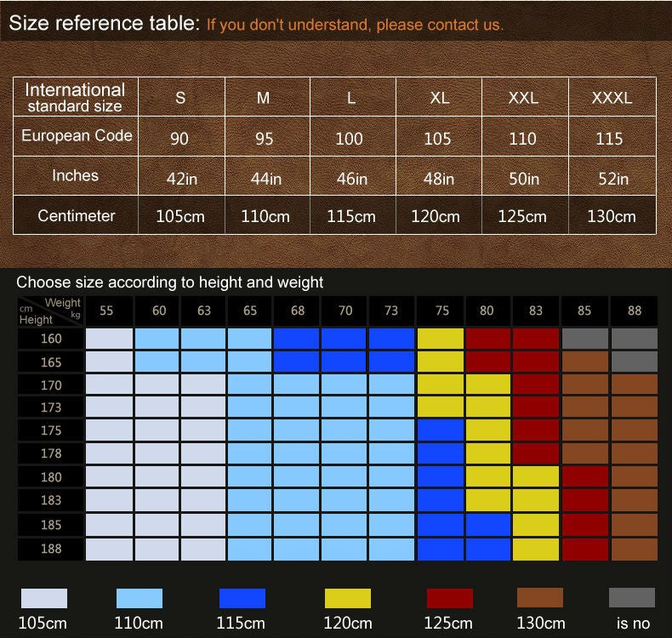Viewport: 672px width, 638px height.
Task: Select the 130cm brown legend swatch
Action: (539, 598)
